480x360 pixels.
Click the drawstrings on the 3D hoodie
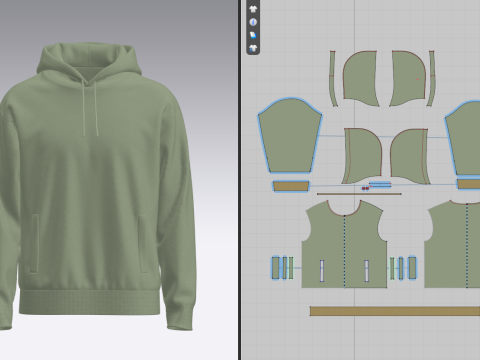pos(90,108)
